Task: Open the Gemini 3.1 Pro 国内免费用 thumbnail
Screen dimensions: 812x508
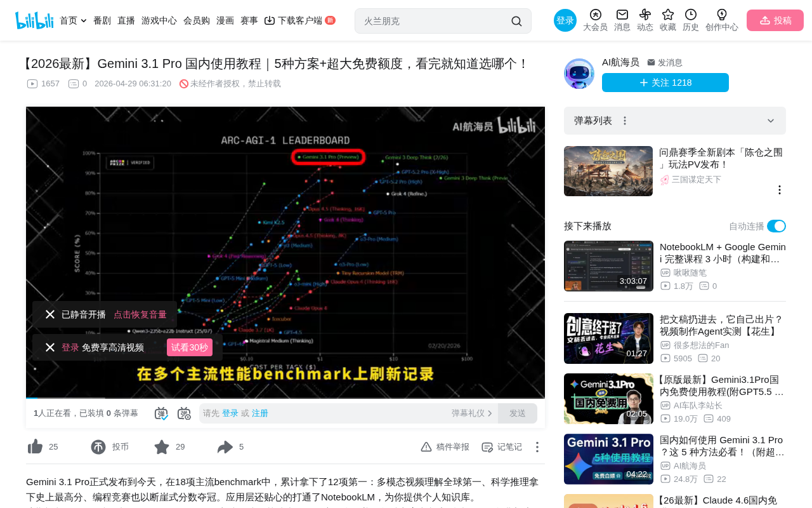Action: click(608, 399)
